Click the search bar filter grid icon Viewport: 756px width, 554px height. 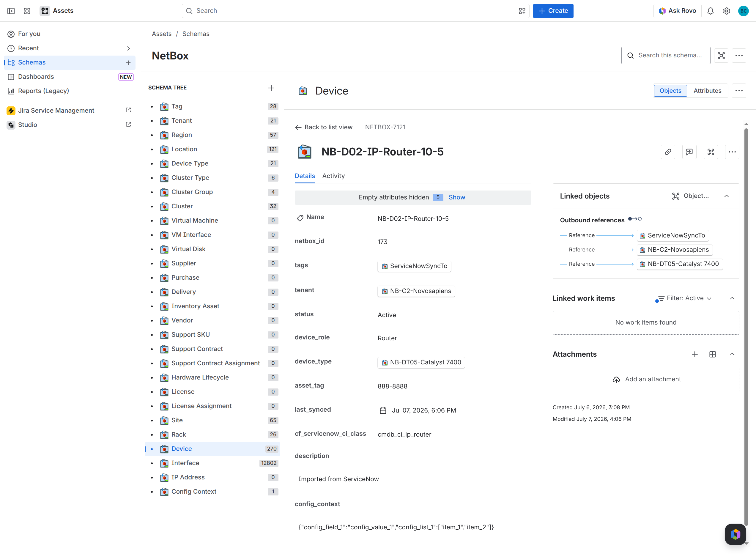point(522,11)
